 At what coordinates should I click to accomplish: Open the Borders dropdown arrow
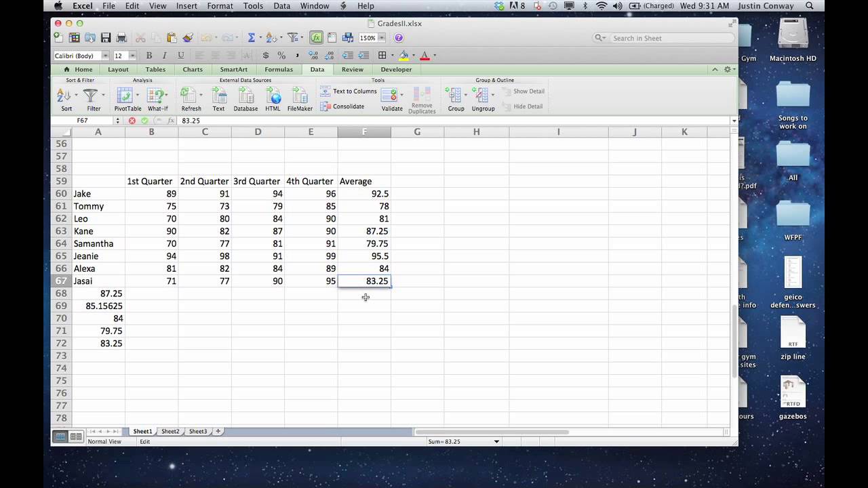click(393, 56)
